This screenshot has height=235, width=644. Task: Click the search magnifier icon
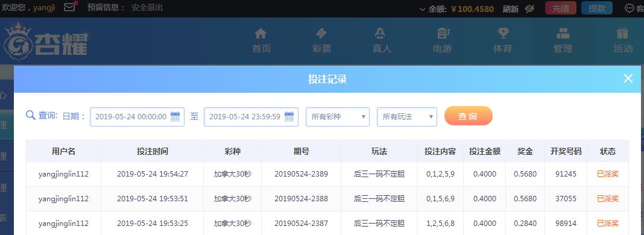30,115
